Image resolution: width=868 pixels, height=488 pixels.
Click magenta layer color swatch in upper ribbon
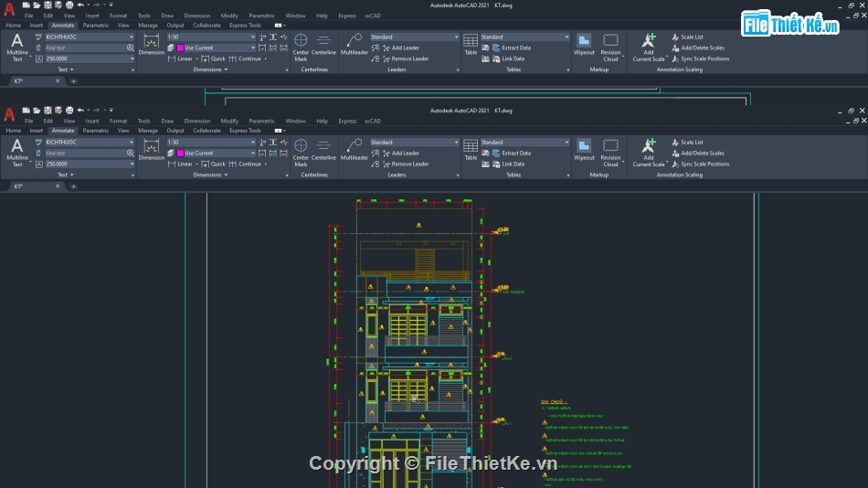point(180,48)
